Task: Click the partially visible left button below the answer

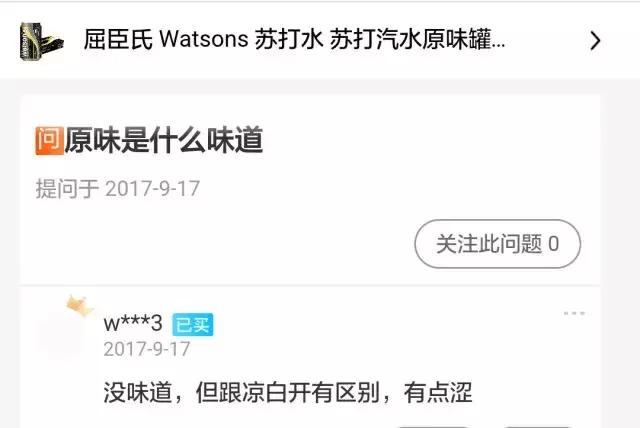Action: tap(433, 426)
